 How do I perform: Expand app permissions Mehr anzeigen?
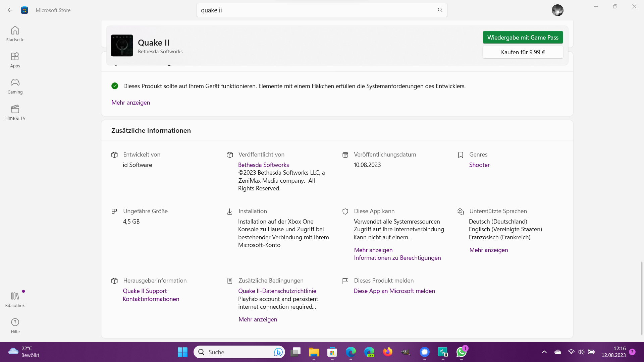(373, 250)
